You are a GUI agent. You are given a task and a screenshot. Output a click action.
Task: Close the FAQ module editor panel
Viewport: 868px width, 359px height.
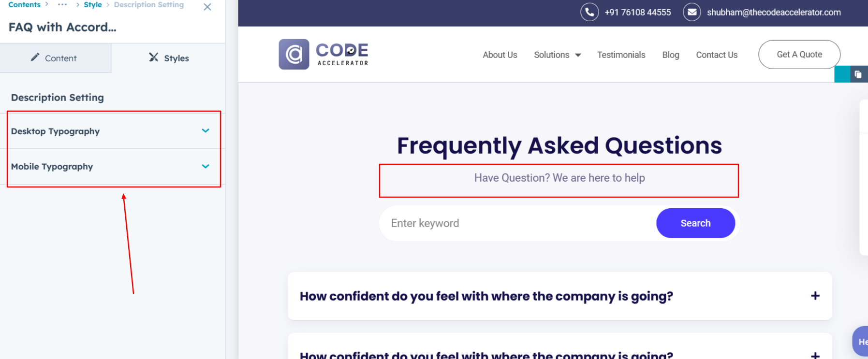(207, 7)
